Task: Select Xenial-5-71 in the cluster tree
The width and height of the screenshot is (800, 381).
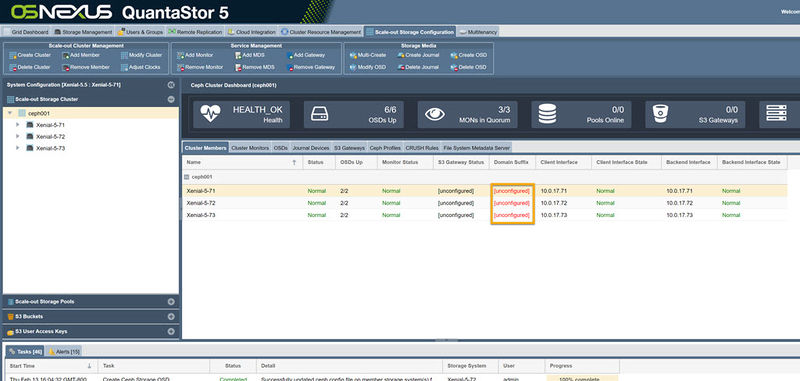Action: pos(50,125)
